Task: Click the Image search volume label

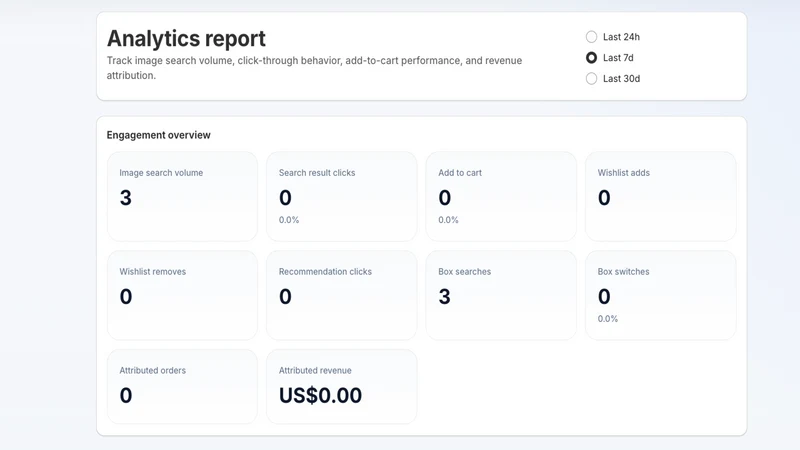Action: [161, 173]
